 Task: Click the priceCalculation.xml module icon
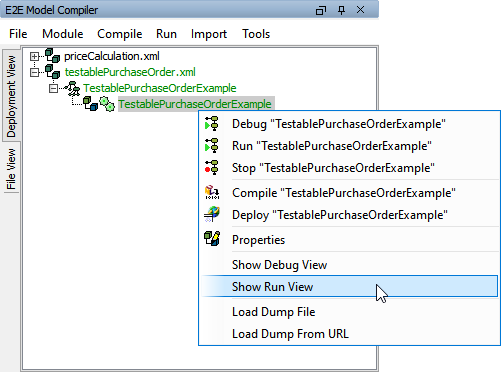53,56
